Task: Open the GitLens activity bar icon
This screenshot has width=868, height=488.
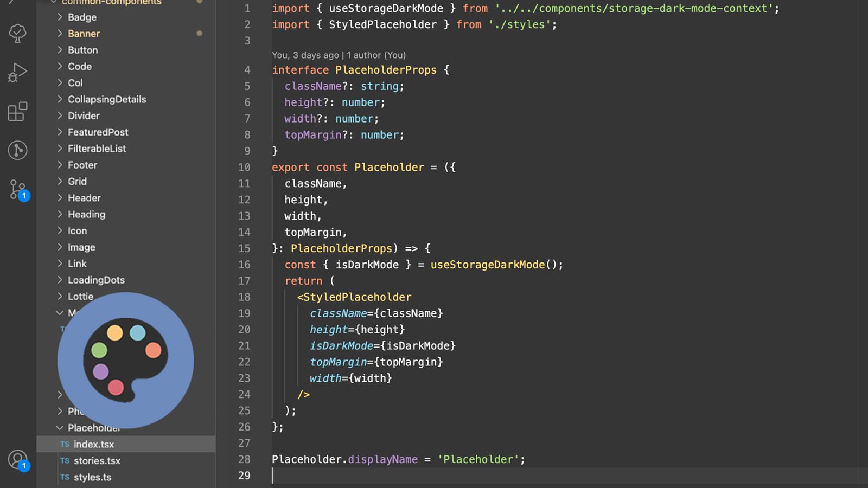Action: tap(17, 150)
